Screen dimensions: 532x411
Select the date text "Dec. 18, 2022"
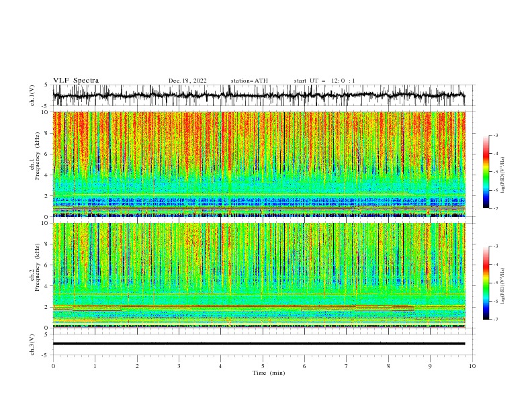187,81
